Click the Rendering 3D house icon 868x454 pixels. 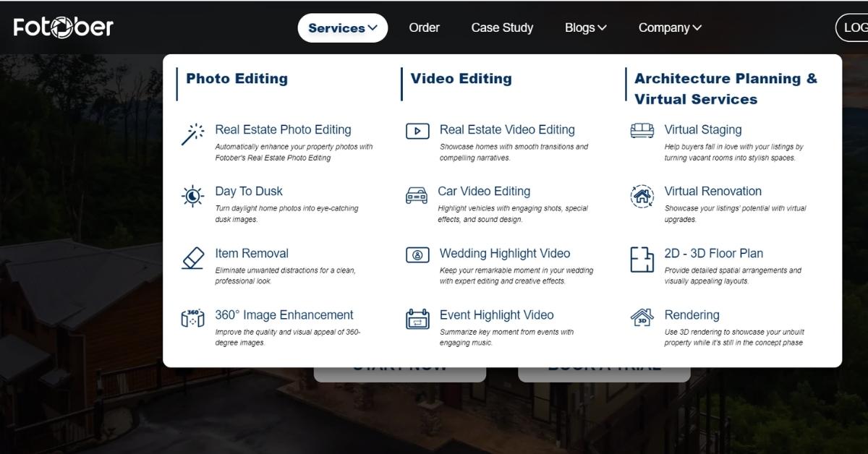click(x=642, y=317)
